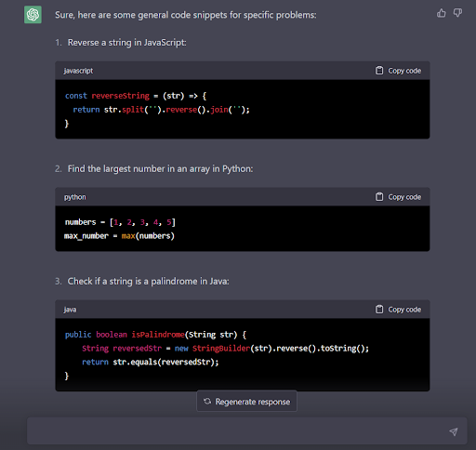Click the send message paper plane icon
476x450 pixels.
[454, 431]
